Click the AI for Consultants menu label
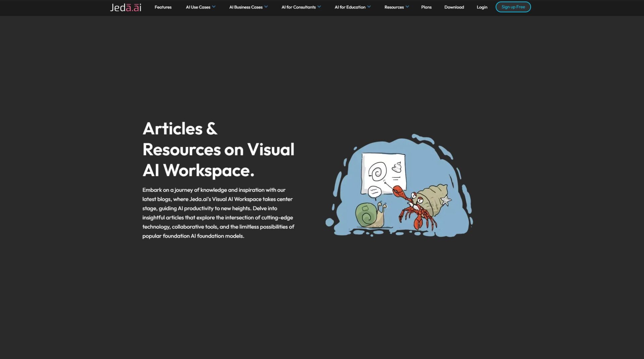Image resolution: width=644 pixels, height=359 pixels. [x=298, y=7]
